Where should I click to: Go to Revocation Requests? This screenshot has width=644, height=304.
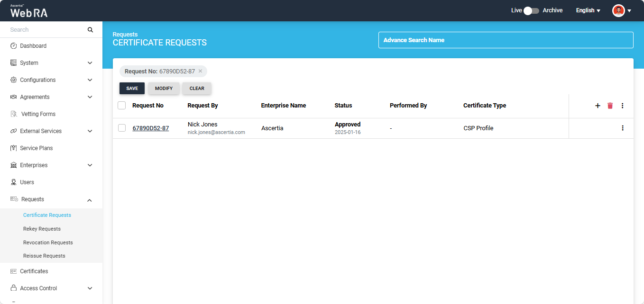48,242
